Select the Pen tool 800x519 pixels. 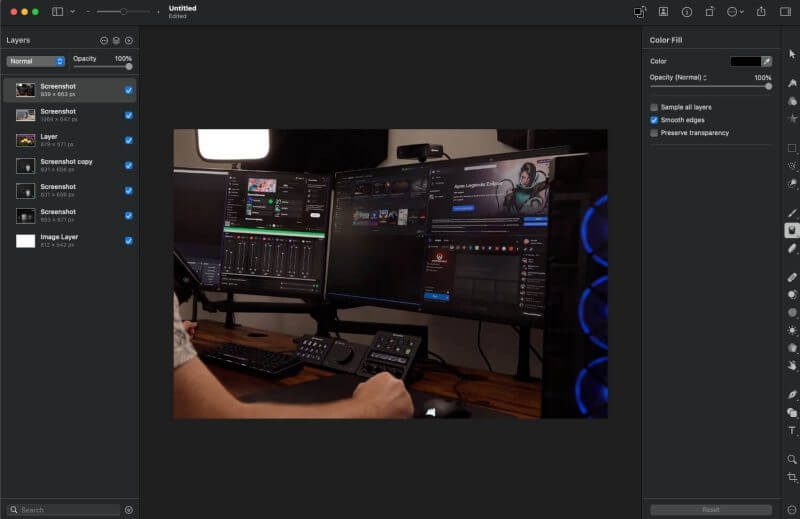[792, 394]
